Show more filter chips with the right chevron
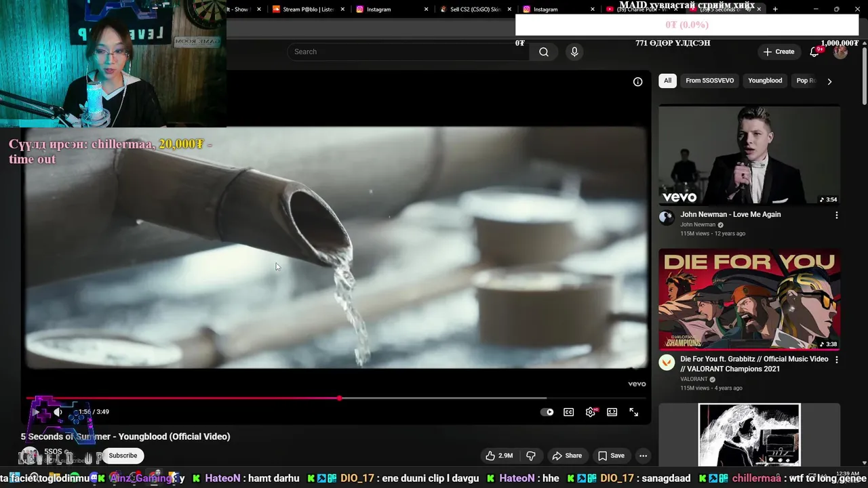This screenshot has height=488, width=868. point(829,81)
